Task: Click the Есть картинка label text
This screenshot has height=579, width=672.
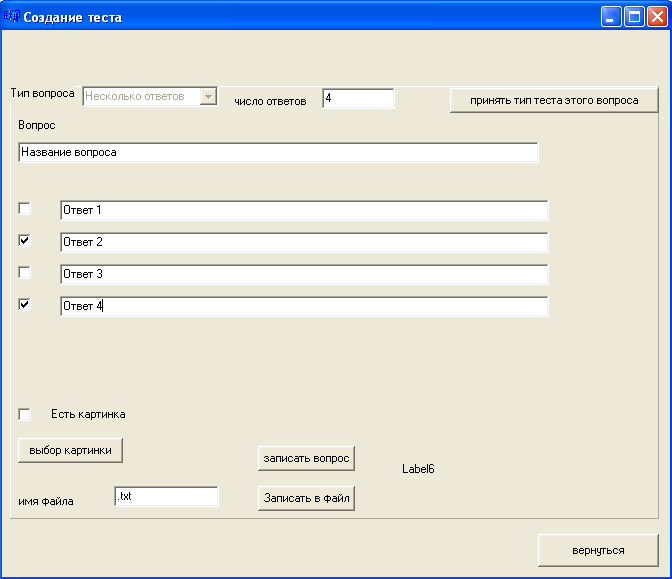Action: click(88, 414)
